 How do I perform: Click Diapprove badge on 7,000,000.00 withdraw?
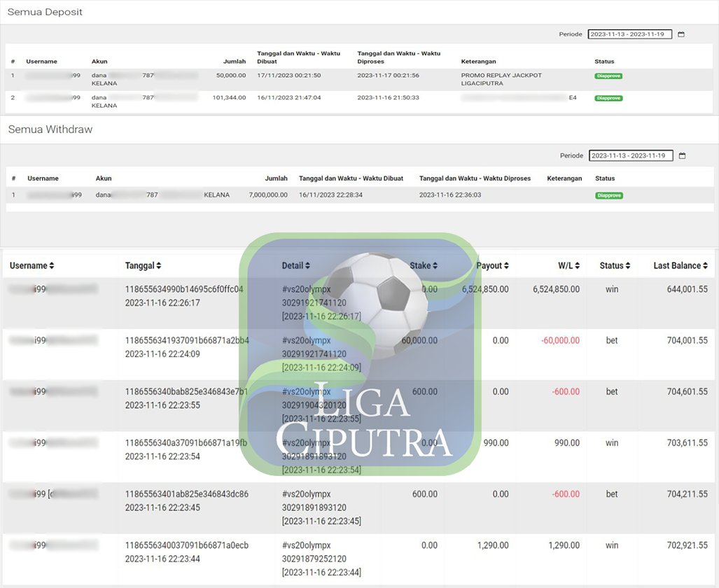click(x=609, y=195)
